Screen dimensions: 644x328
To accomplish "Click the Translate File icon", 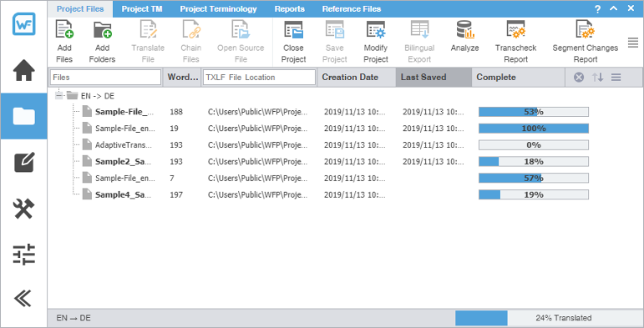I will click(148, 29).
